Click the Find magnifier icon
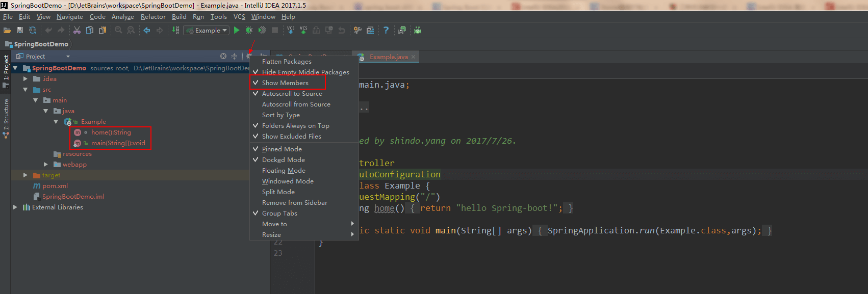This screenshot has height=294, width=868. pyautogui.click(x=118, y=31)
